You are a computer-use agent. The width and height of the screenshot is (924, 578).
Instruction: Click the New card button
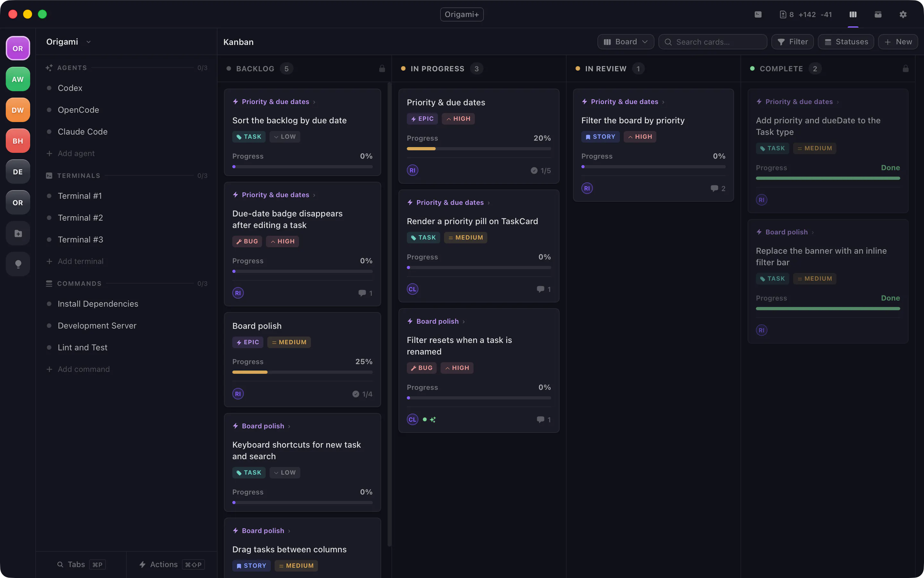click(x=898, y=42)
